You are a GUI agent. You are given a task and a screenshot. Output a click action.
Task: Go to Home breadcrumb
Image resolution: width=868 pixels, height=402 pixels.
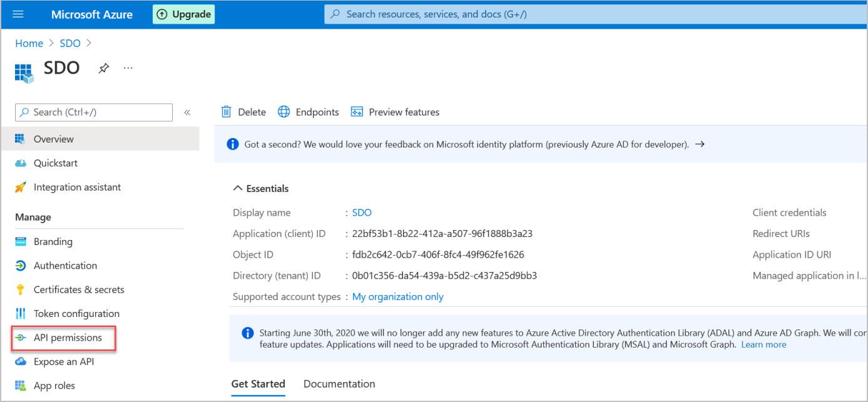(29, 43)
